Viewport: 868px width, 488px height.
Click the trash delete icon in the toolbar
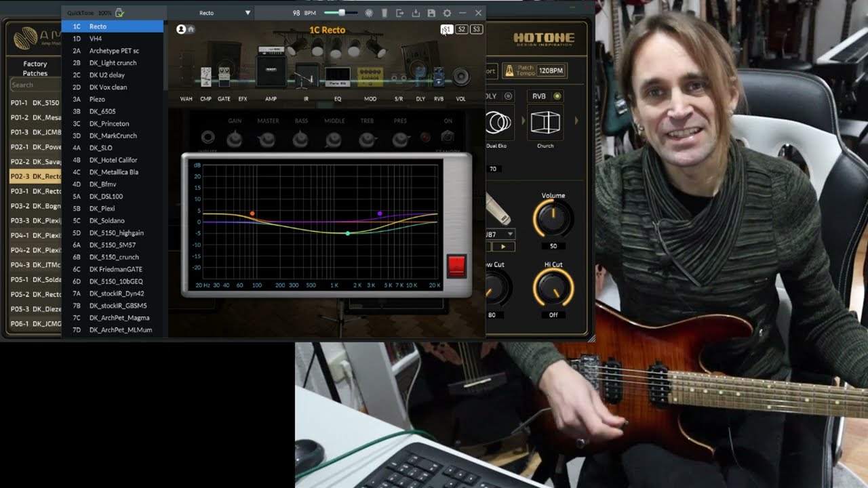pyautogui.click(x=384, y=13)
